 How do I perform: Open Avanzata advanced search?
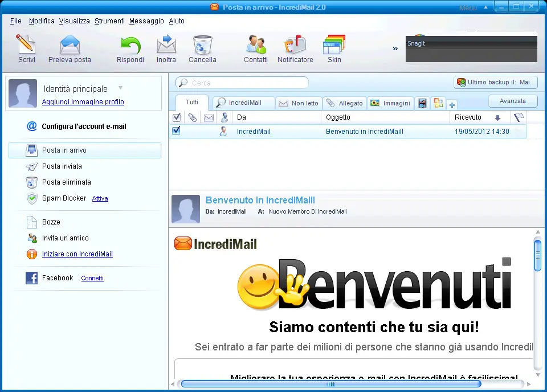click(x=512, y=101)
